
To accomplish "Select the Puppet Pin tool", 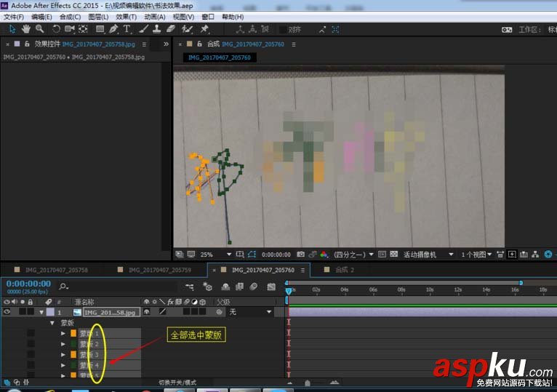I will tap(204, 29).
